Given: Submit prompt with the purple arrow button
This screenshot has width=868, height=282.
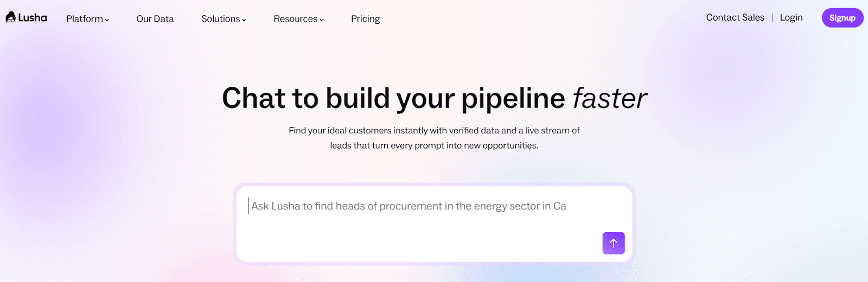Looking at the screenshot, I should point(613,243).
